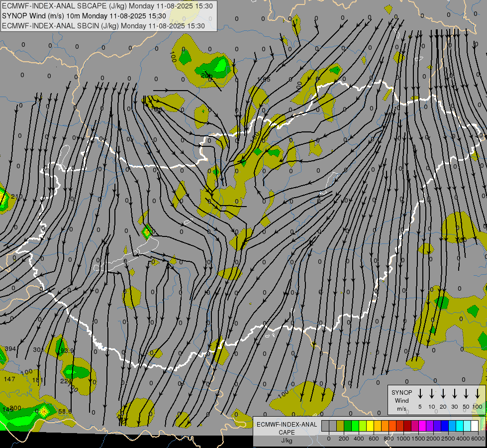Click the 'CAPE' label in the legend
The height and width of the screenshot is (448, 487).
[287, 433]
